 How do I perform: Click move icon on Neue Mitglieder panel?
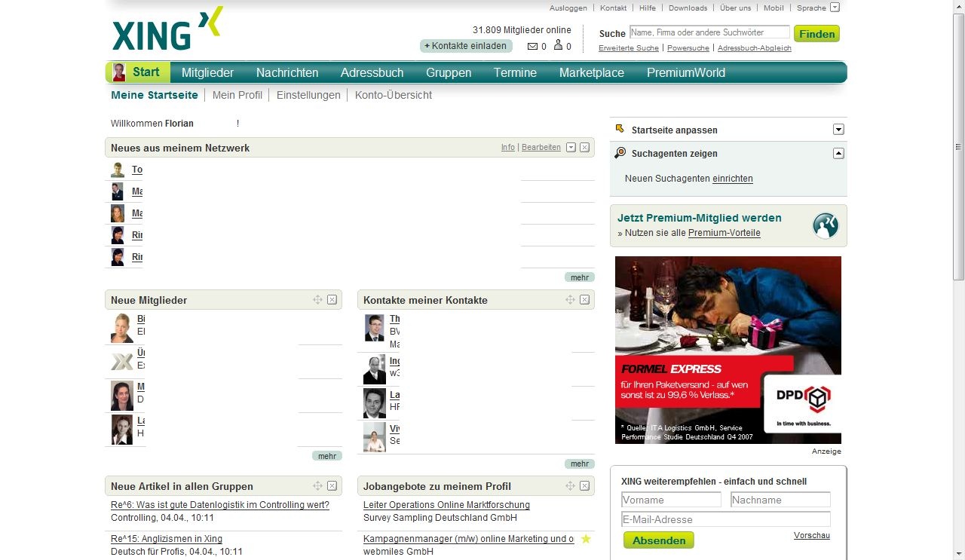(317, 300)
